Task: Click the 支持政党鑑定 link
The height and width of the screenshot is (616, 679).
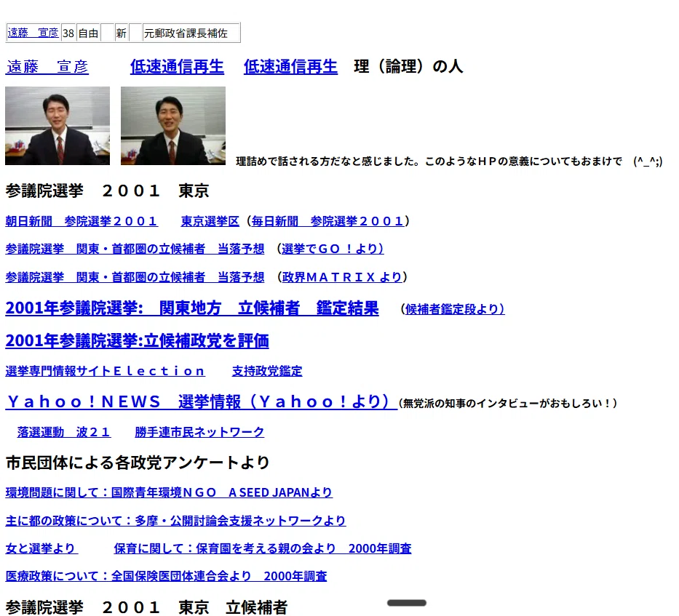Action: (x=267, y=371)
